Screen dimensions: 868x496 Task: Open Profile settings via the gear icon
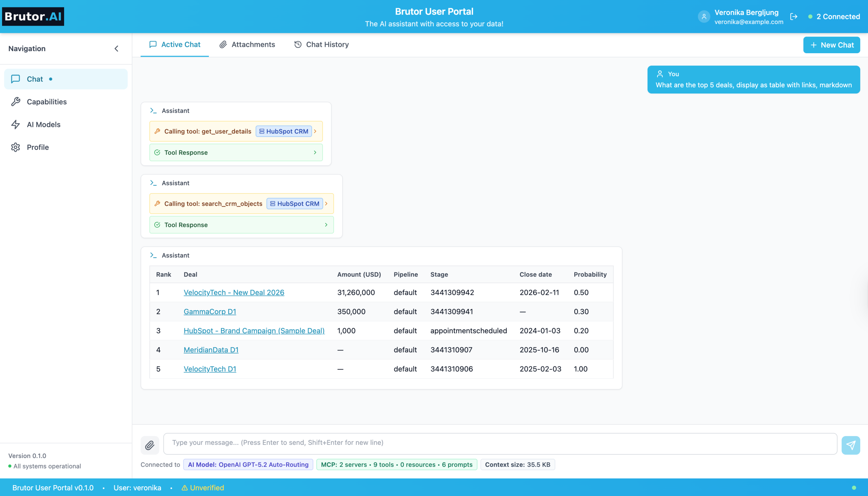pyautogui.click(x=16, y=147)
